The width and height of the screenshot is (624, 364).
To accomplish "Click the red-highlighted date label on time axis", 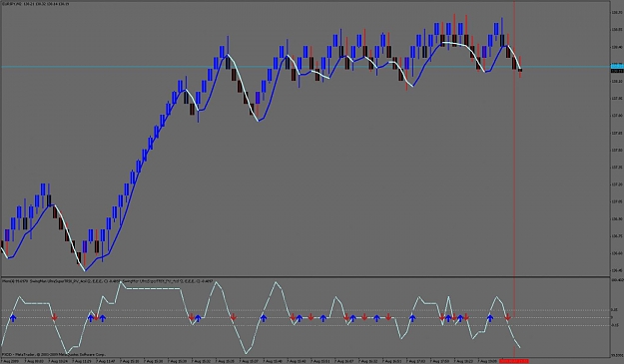I will 514,361.
